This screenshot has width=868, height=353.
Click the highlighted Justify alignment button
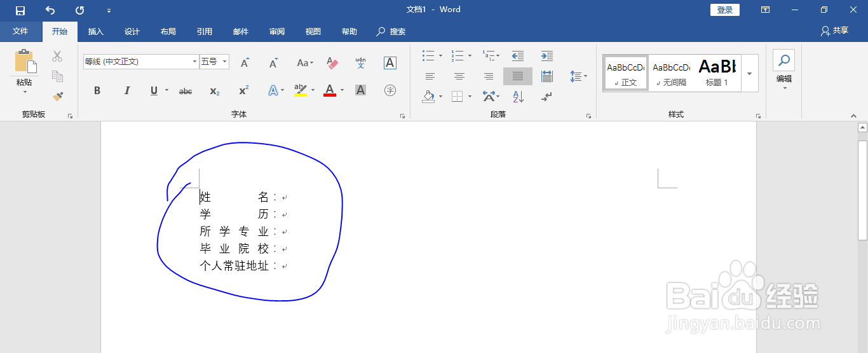tap(518, 76)
